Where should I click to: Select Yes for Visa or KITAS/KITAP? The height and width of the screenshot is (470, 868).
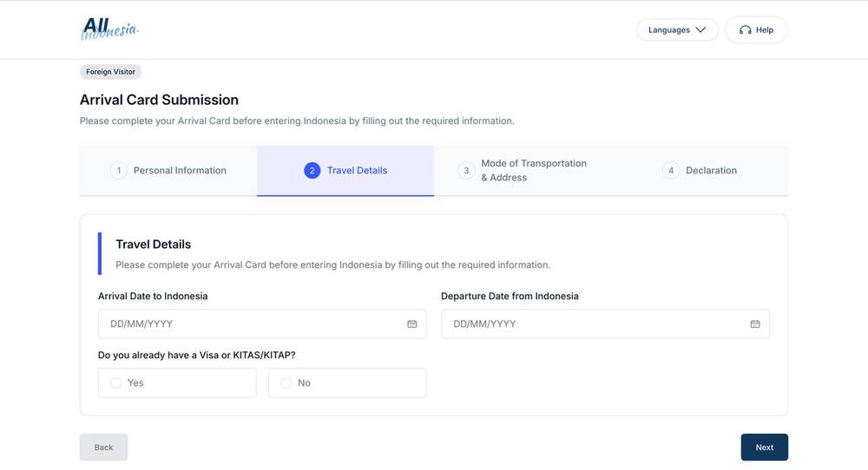pos(116,383)
